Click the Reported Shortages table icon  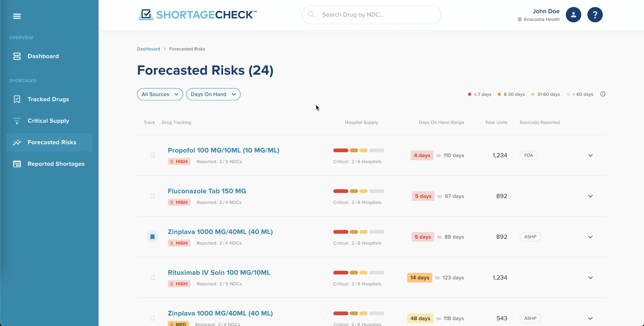coord(17,164)
